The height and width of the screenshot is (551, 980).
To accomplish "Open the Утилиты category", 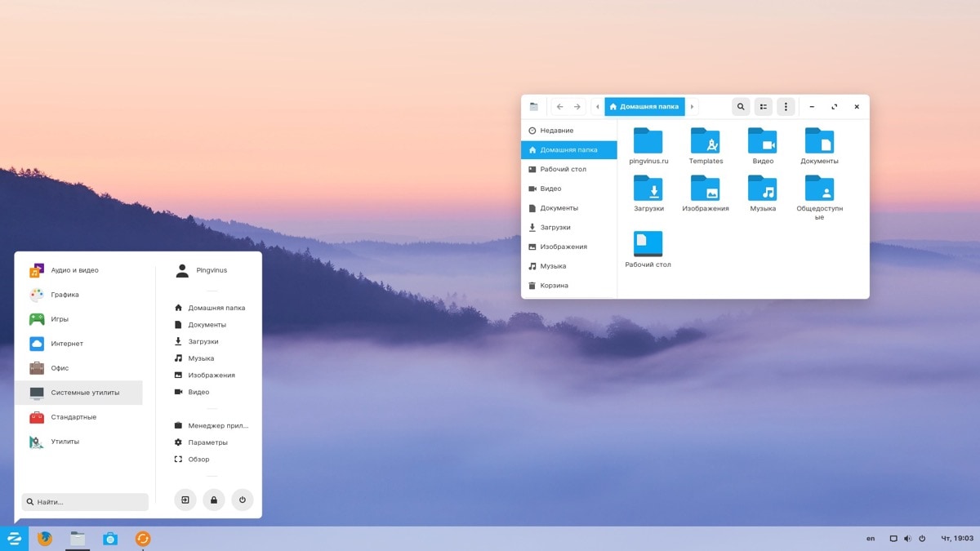I will pos(78,442).
